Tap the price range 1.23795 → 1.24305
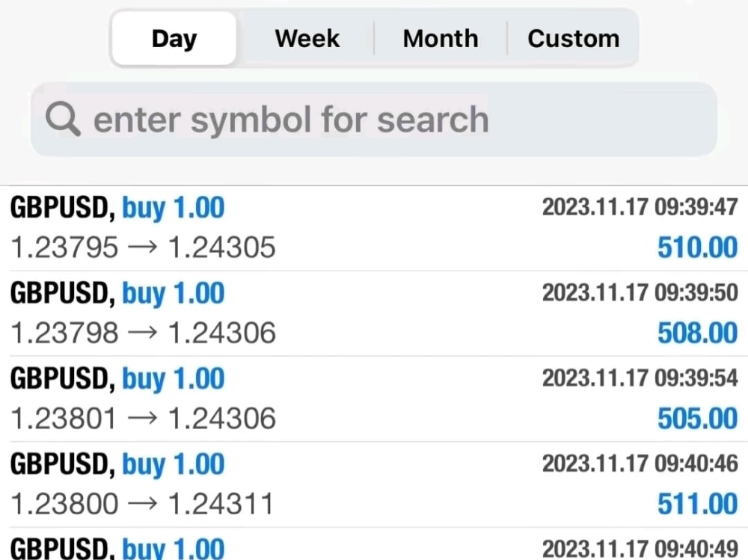Viewport: 748px width, 560px height. (x=143, y=247)
